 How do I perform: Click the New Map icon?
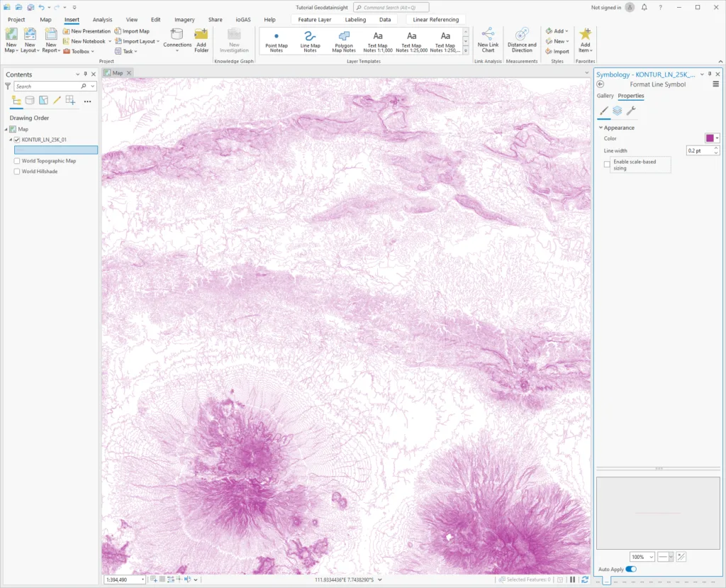tap(11, 35)
